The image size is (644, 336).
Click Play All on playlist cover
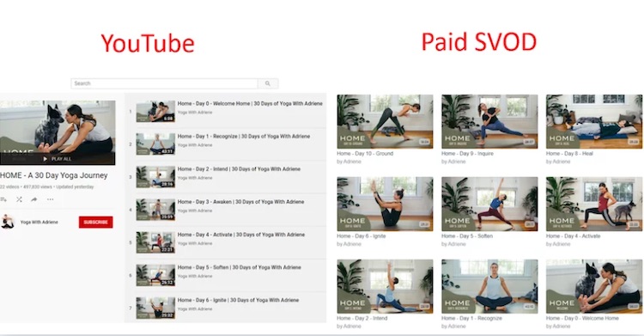coord(58,159)
